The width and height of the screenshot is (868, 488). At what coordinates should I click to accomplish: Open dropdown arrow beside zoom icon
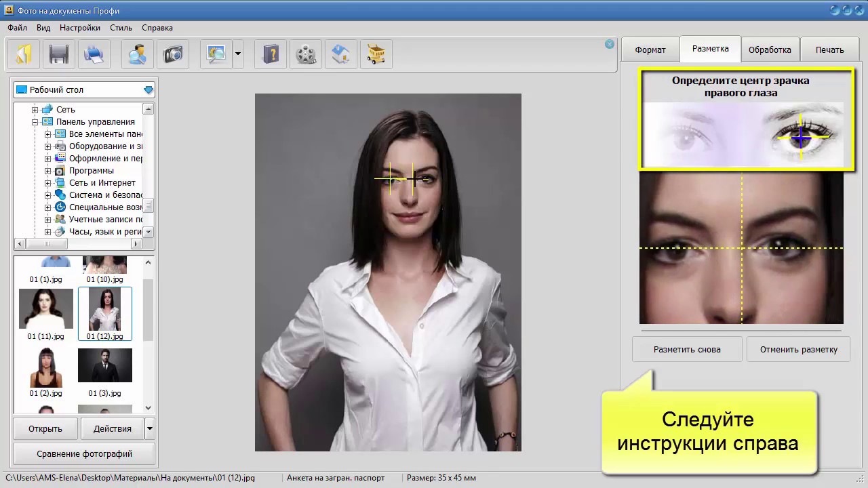238,54
